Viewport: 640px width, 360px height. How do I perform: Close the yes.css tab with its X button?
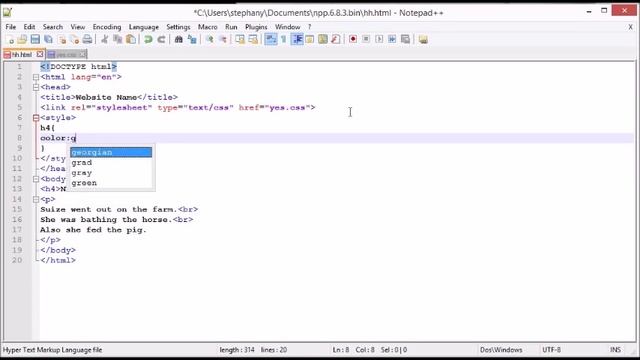[83, 54]
